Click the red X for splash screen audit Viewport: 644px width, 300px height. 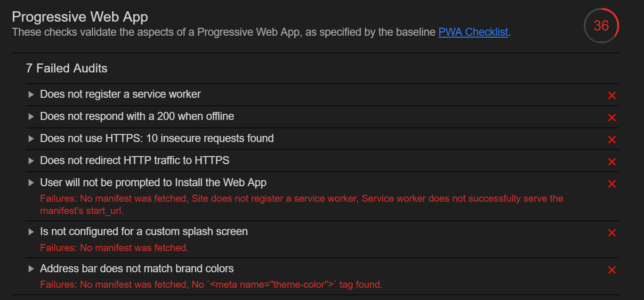coord(612,232)
